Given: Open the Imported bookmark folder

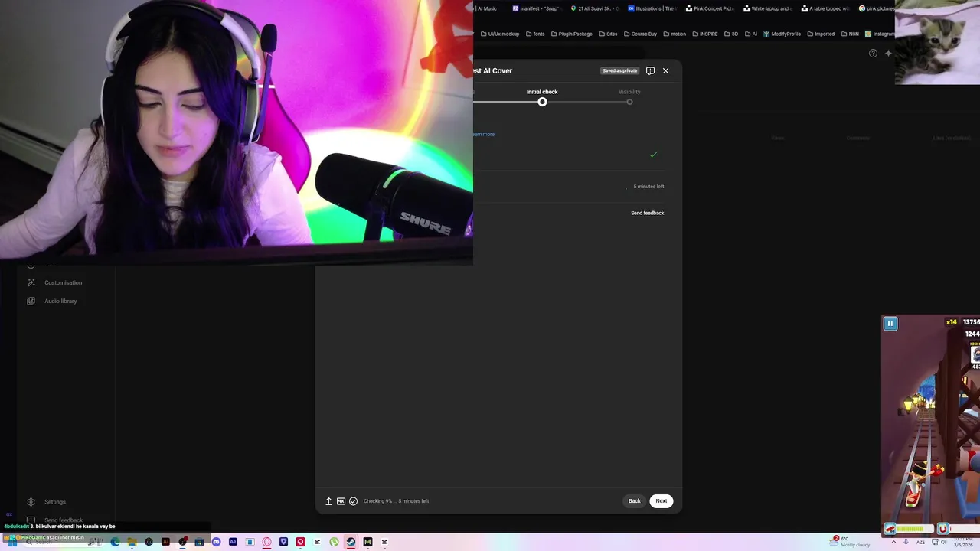Looking at the screenshot, I should coord(820,34).
